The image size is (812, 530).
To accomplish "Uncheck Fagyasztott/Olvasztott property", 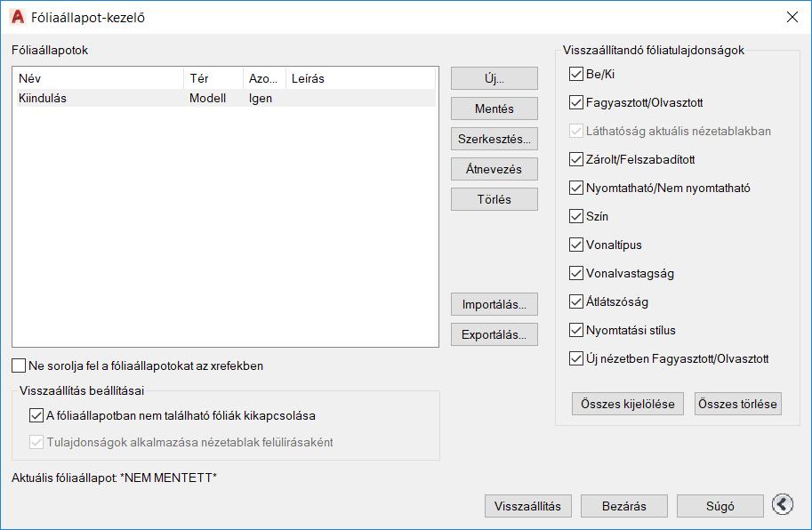I will 575,102.
